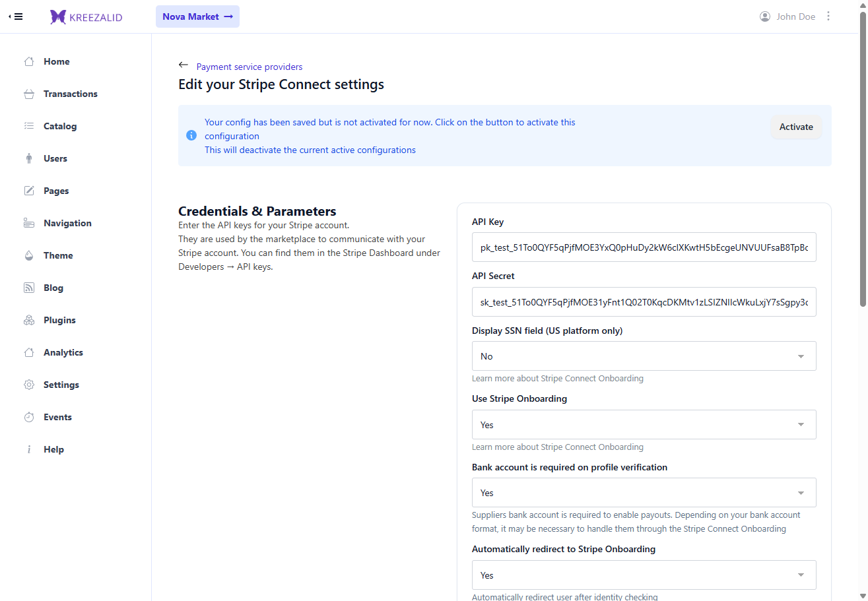The height and width of the screenshot is (601, 868).
Task: Click the Activate button
Action: 796,127
